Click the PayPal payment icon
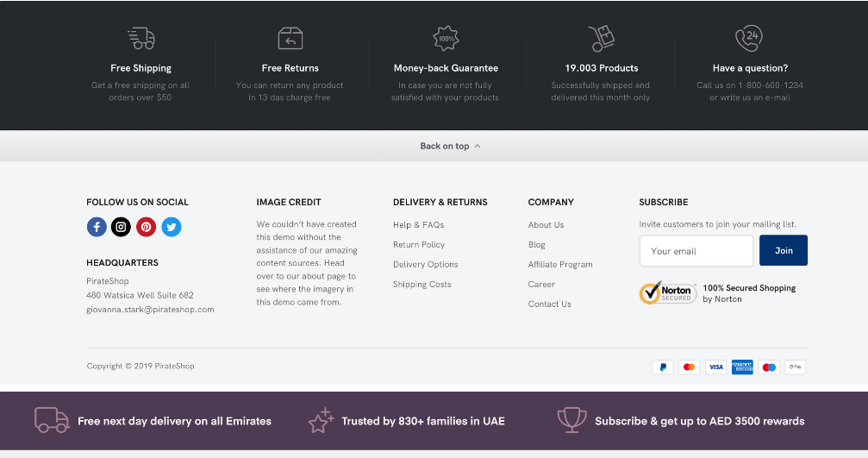Screen dimensions: 868x458 [662, 367]
